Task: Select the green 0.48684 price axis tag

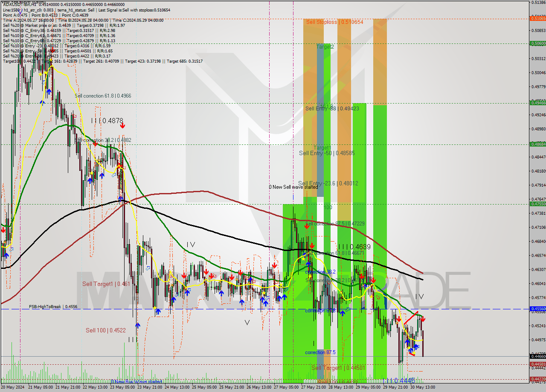Action: point(537,144)
